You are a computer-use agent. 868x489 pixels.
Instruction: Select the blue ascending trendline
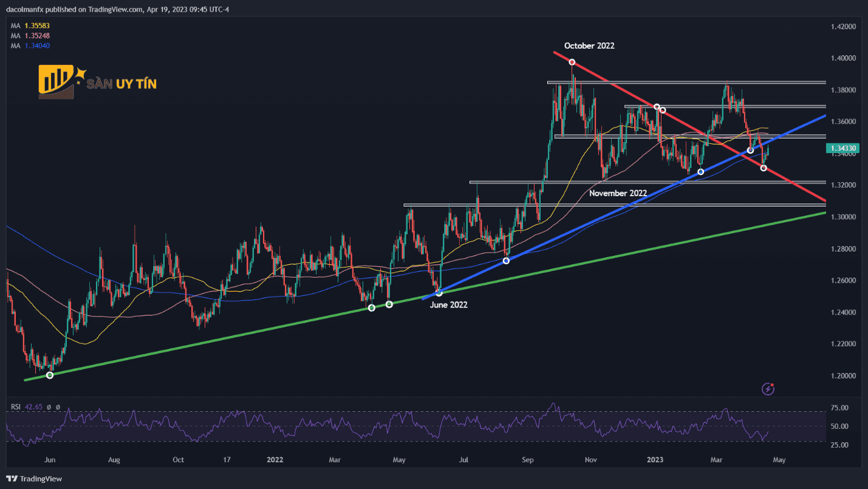point(625,207)
